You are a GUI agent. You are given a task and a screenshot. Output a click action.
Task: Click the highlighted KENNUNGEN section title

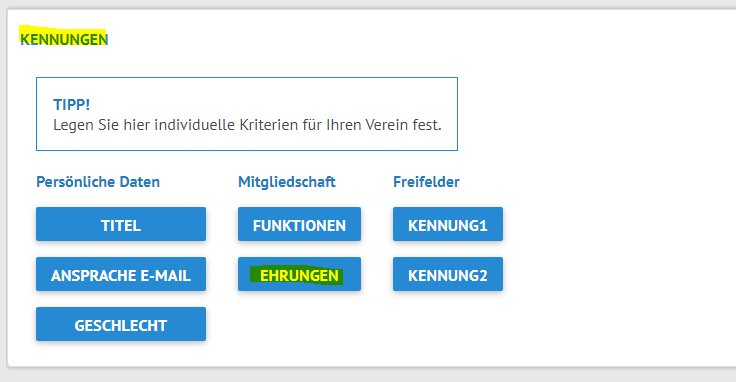pyautogui.click(x=64, y=39)
